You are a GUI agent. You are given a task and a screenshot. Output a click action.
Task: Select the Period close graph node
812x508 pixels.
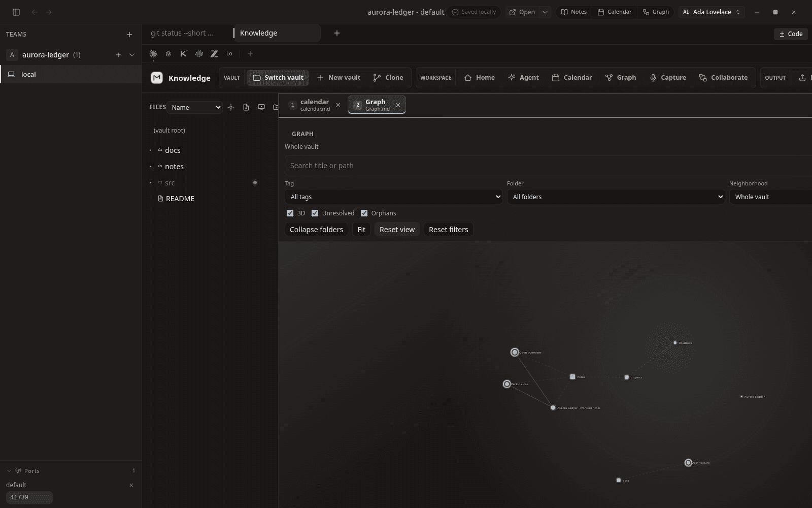506,384
